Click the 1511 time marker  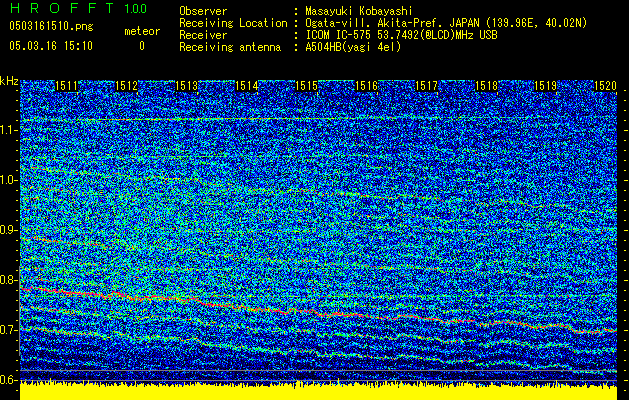coord(66,86)
